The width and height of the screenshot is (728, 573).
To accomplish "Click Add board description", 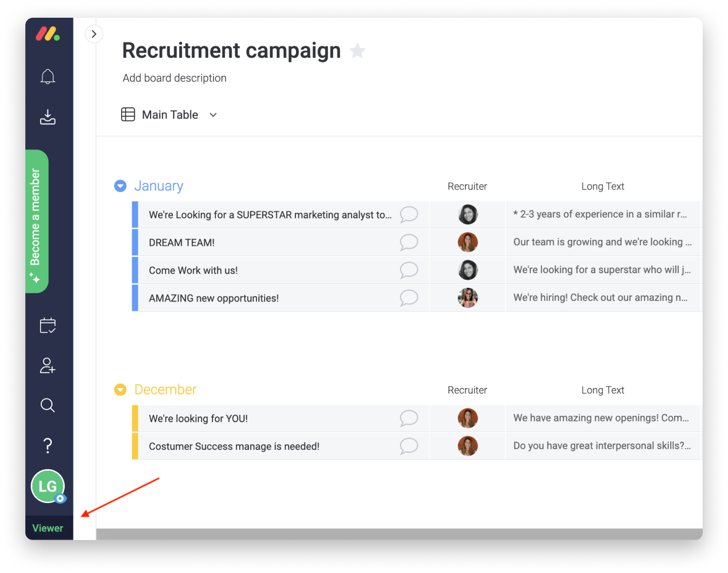I will (174, 78).
